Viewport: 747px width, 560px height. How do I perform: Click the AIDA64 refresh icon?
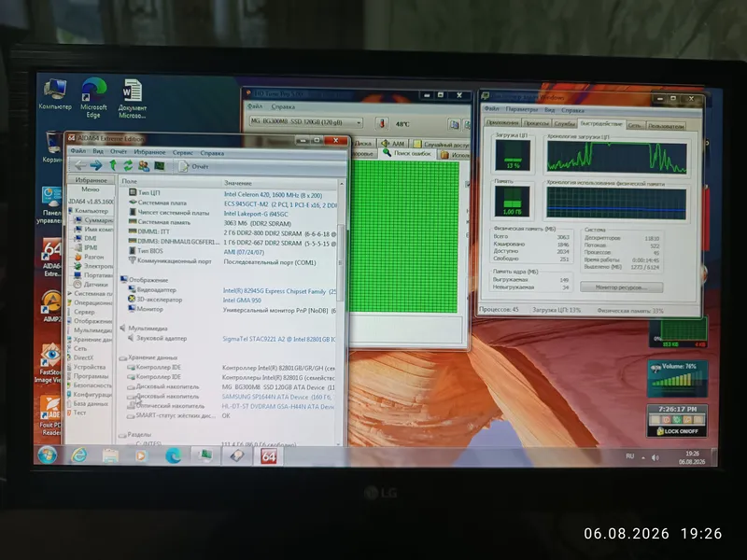[128, 165]
